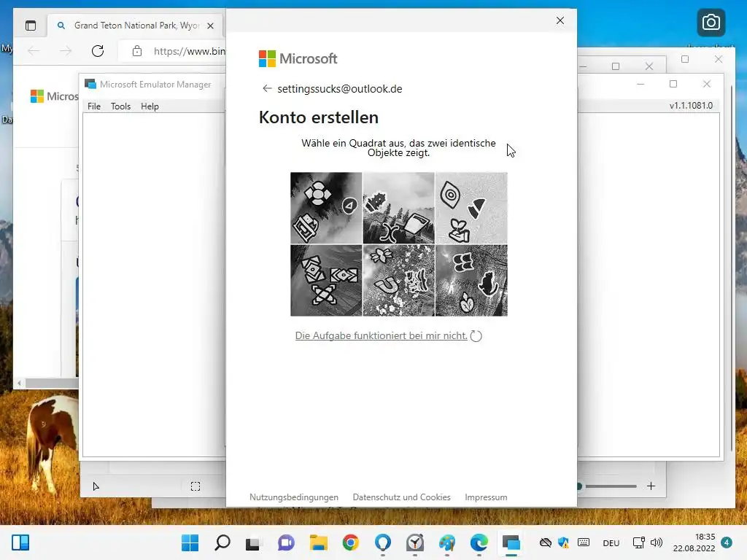Open Nutzungsbedingungen link

tap(294, 497)
